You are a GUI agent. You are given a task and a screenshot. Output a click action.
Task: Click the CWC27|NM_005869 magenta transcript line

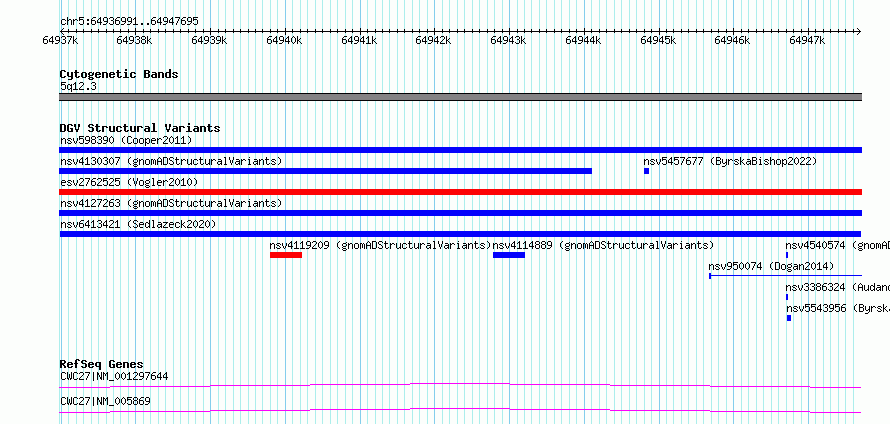[460, 410]
